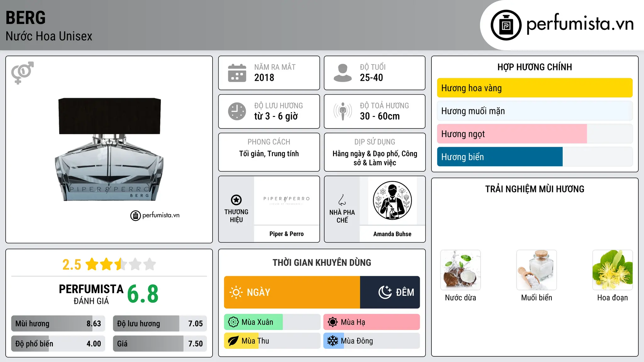
Task: Click the sillage value 30 - 60cm
Action: [x=380, y=116]
